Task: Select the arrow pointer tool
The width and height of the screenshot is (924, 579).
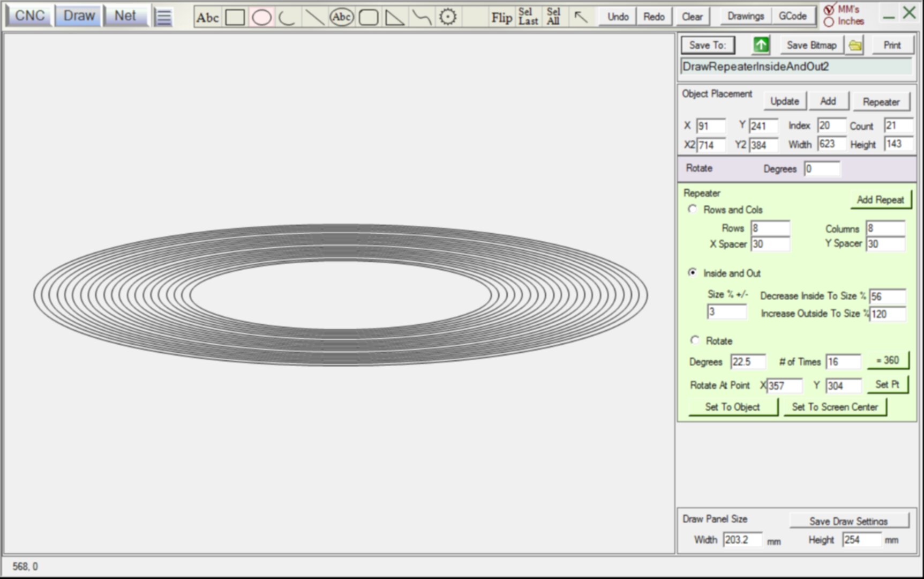Action: [x=581, y=17]
